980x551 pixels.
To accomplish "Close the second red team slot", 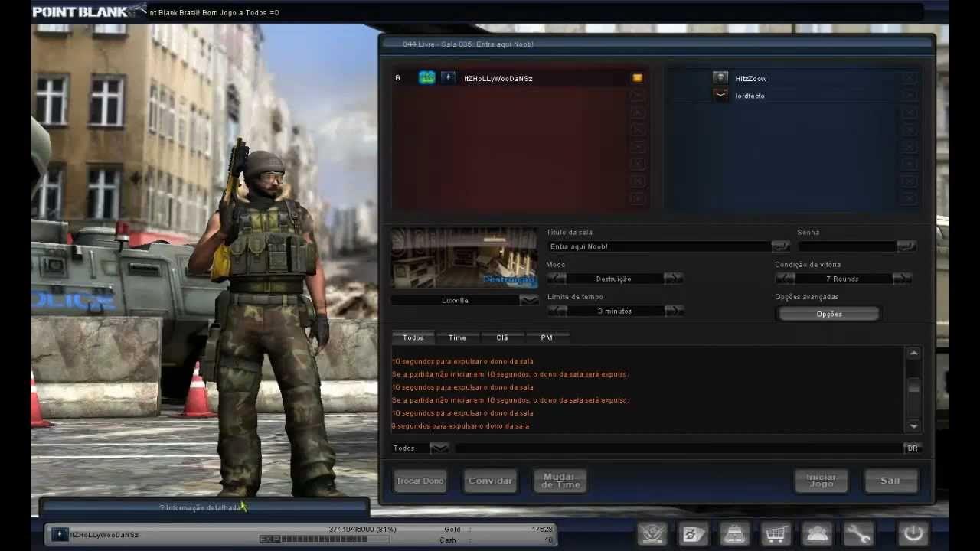I will tap(637, 96).
